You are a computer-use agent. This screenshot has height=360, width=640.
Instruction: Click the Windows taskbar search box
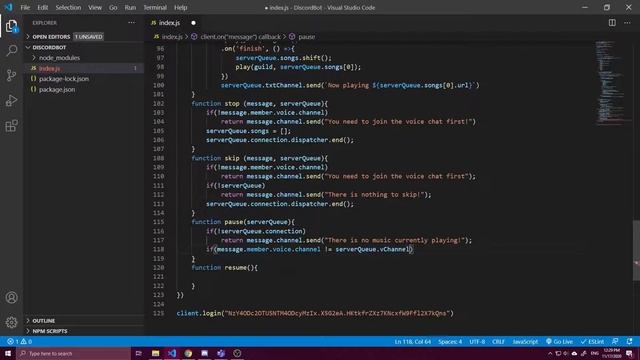tap(73, 353)
